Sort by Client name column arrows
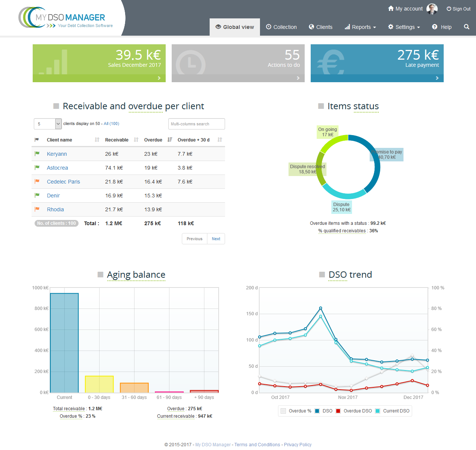The height and width of the screenshot is (450, 476). [x=97, y=140]
